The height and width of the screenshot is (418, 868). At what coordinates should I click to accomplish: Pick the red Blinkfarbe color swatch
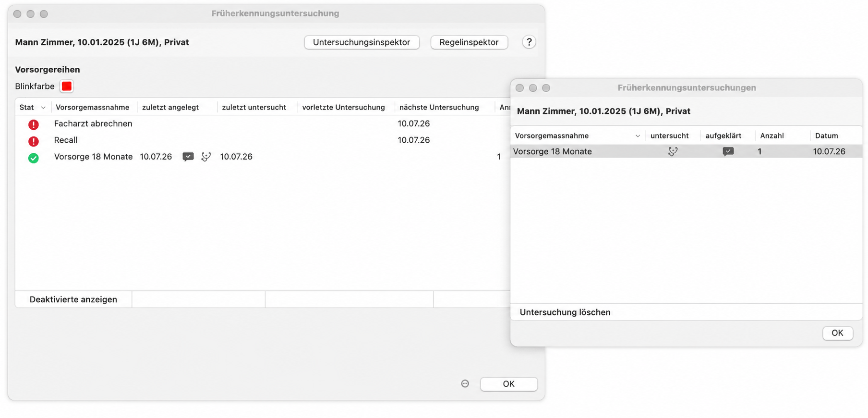(67, 86)
